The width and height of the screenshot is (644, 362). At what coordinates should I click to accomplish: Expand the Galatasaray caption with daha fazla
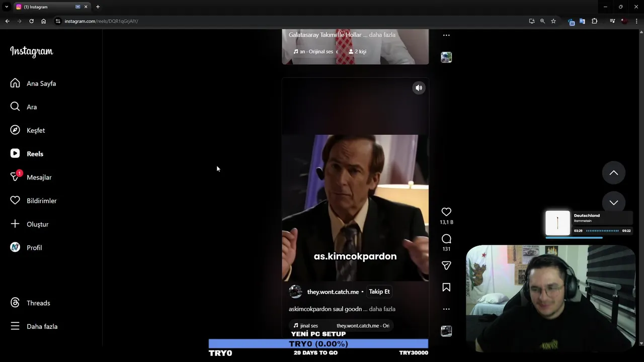coord(382,35)
